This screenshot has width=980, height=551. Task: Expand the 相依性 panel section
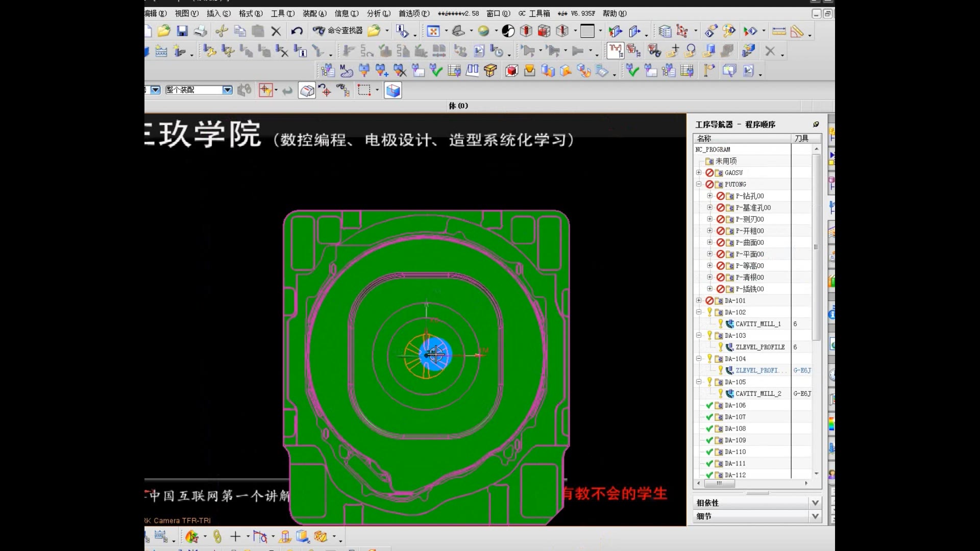(x=815, y=503)
